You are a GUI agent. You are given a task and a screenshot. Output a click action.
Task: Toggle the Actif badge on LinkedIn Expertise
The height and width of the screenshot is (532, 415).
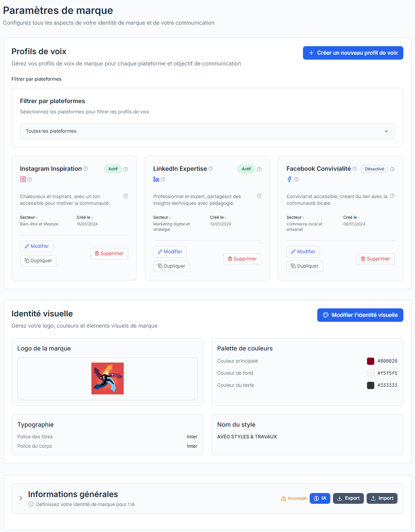pyautogui.click(x=246, y=169)
